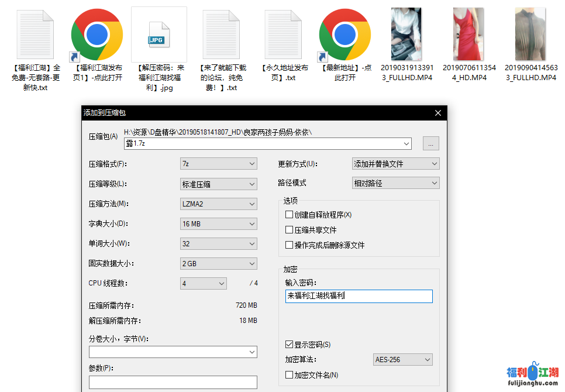Expand the 压缩格式 7z dropdown
565x392 pixels.
[x=218, y=164]
